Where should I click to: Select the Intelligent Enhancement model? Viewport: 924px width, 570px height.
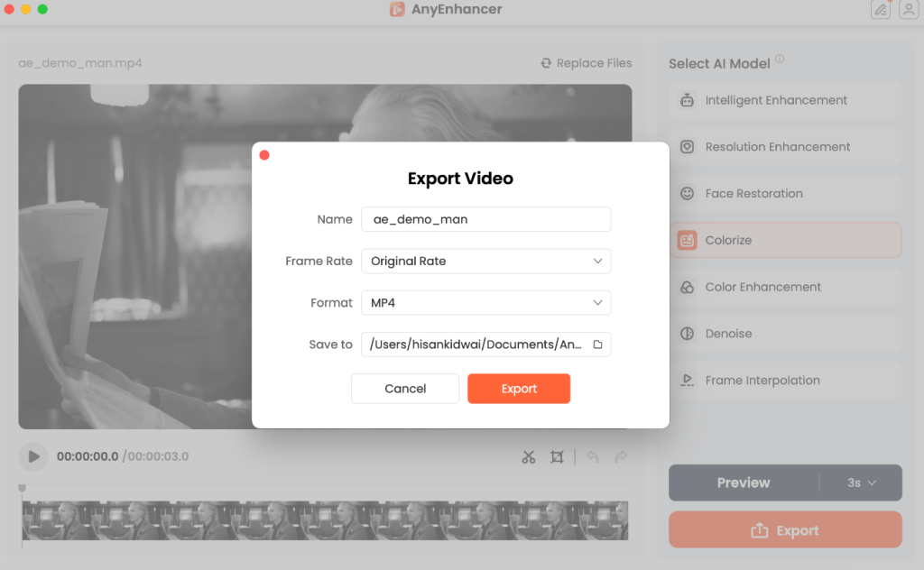[784, 100]
